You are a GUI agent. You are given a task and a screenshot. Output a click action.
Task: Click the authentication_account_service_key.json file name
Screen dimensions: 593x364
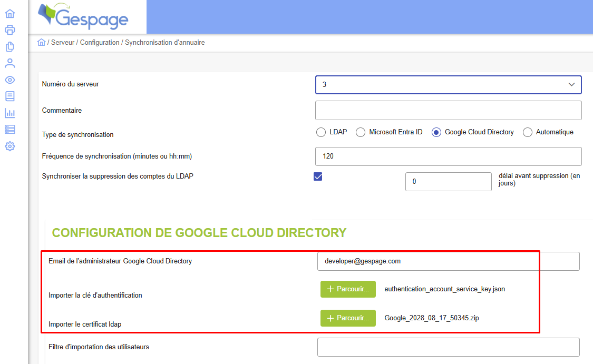(x=445, y=289)
